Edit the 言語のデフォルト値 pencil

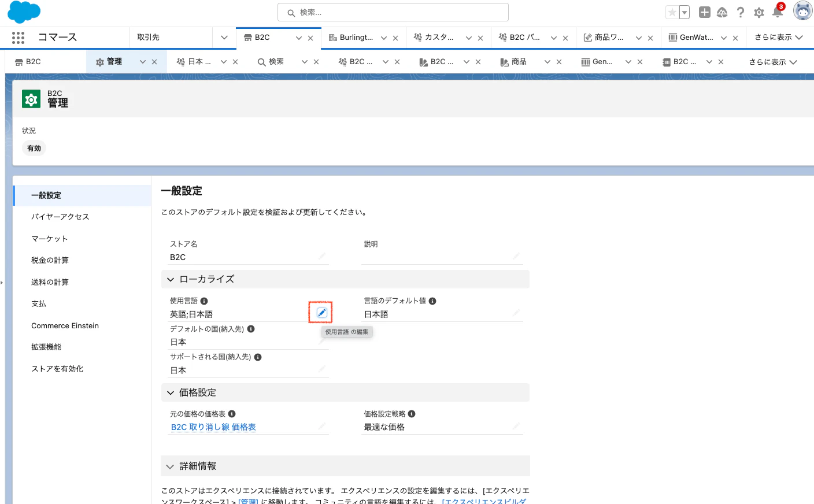516,313
